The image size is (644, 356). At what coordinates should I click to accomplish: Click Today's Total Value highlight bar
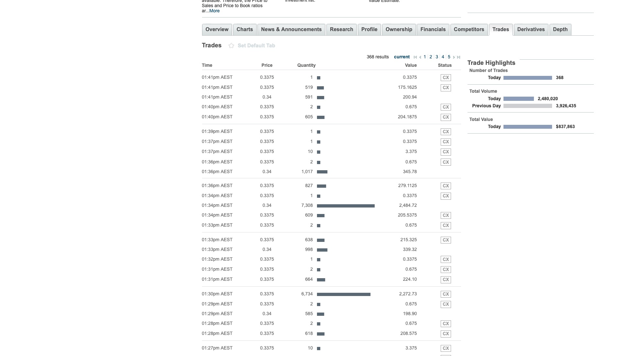pyautogui.click(x=527, y=127)
